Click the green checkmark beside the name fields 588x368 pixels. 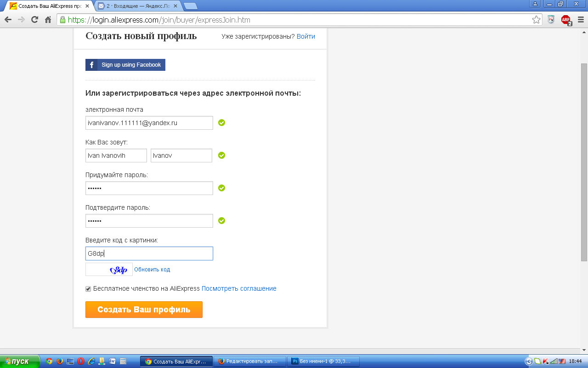point(222,155)
